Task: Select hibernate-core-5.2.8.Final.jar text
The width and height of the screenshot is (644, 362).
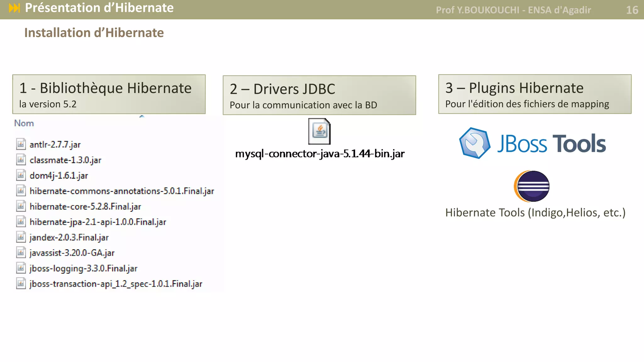Action: click(x=85, y=206)
